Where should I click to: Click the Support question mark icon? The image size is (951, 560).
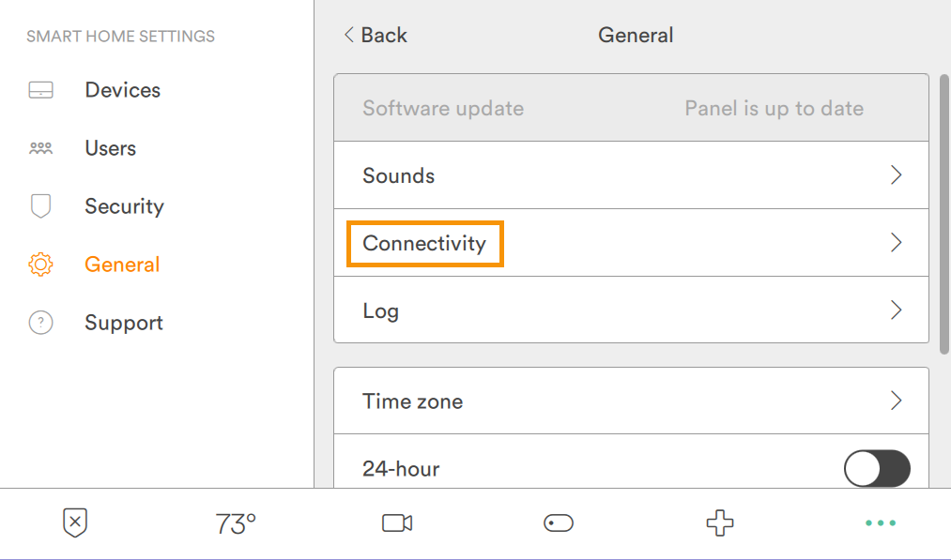click(40, 323)
